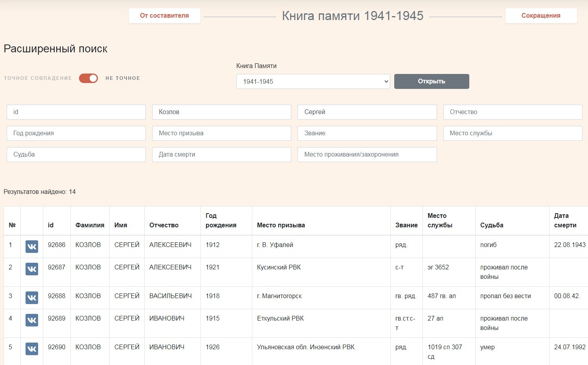
Task: Click the death date 00.08.42.
Action: pos(567,296)
